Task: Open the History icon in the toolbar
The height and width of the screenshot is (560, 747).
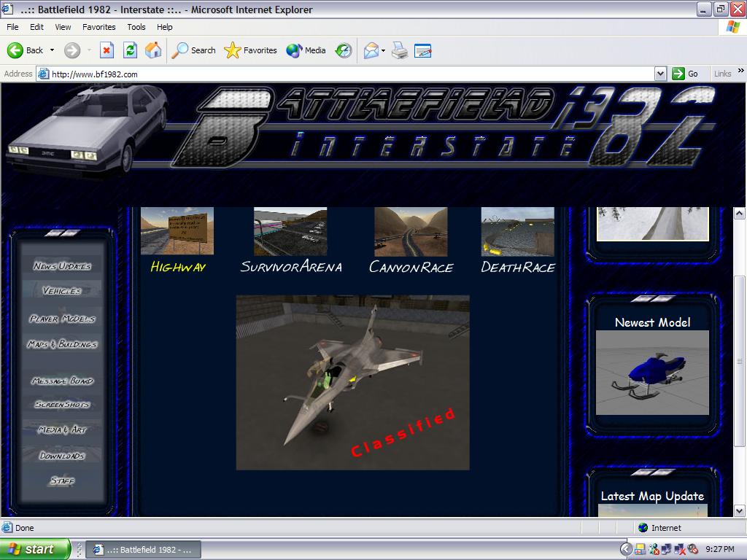Action: pos(343,50)
